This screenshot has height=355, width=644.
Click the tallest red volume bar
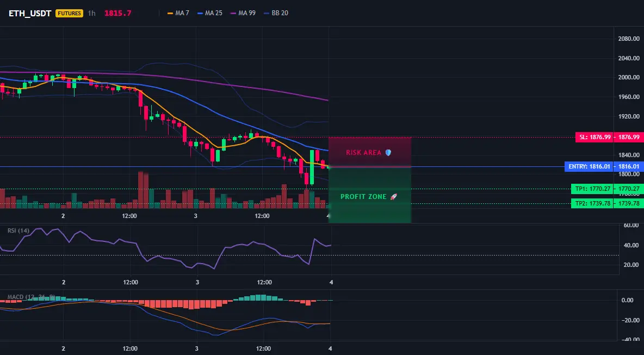point(140,190)
